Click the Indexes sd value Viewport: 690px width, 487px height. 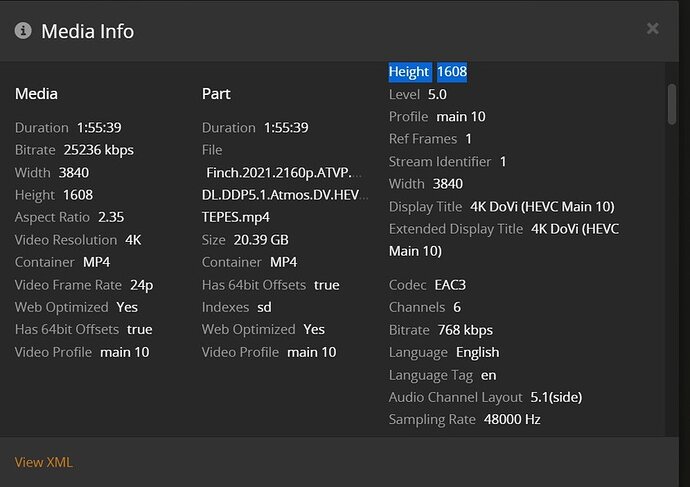coord(264,307)
